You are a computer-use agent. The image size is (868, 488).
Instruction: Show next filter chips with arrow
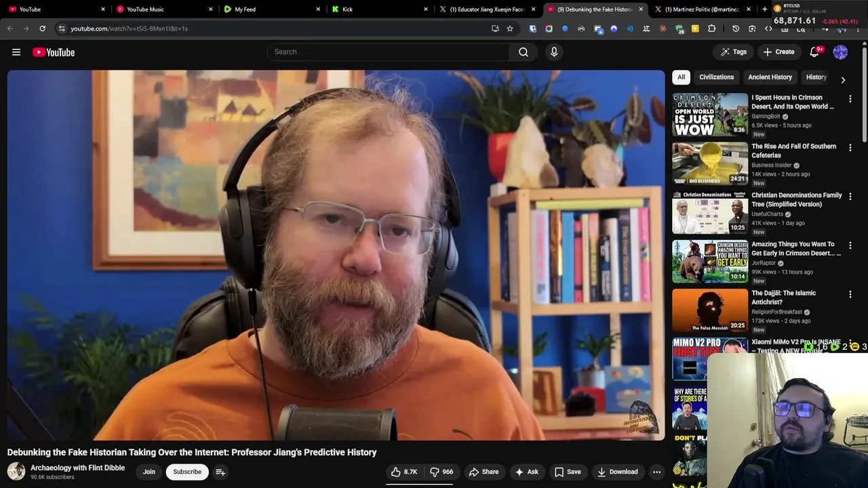click(843, 79)
